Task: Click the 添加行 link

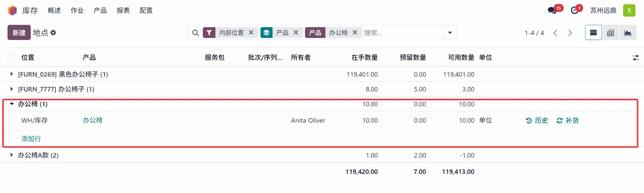Action: 31,139
